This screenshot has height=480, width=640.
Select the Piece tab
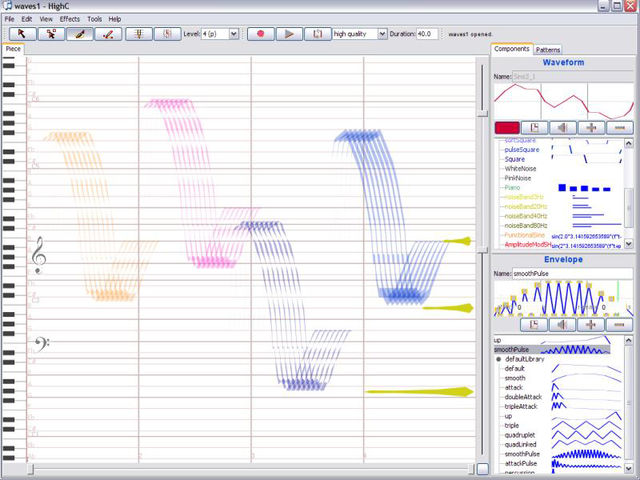(x=13, y=49)
